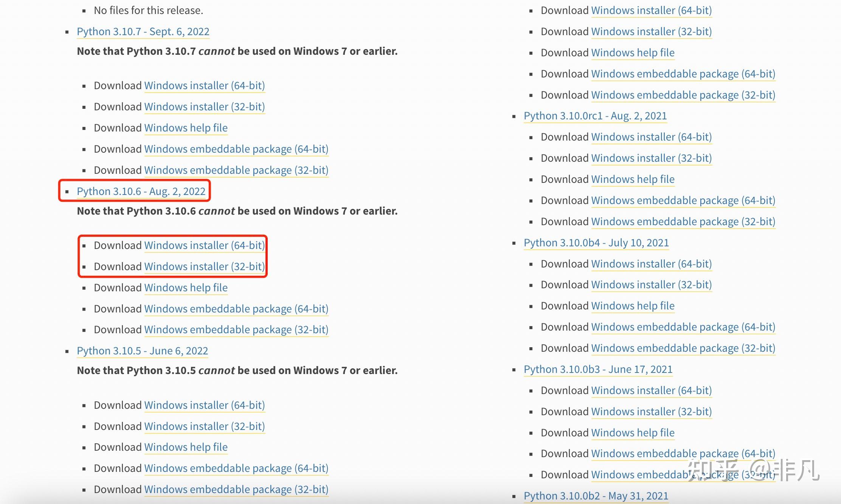The height and width of the screenshot is (504, 841).
Task: Download the 32-bit embeddable package for Python 3.10.7
Action: 236,170
